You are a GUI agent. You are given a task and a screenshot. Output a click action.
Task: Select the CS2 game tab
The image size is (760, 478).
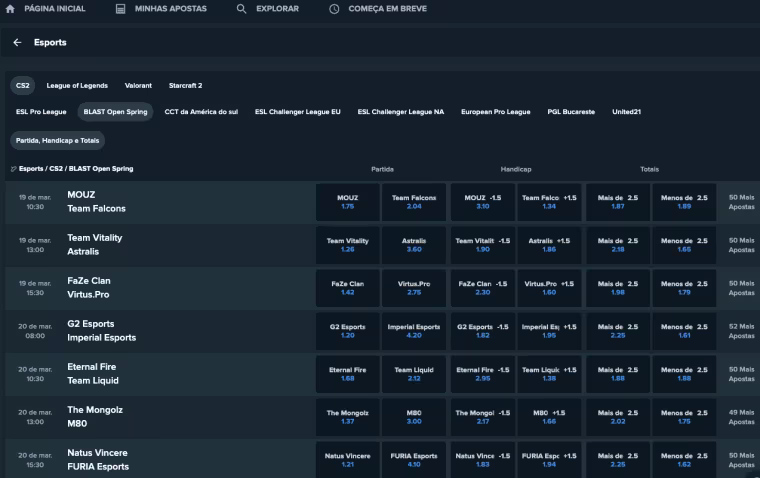pos(22,85)
